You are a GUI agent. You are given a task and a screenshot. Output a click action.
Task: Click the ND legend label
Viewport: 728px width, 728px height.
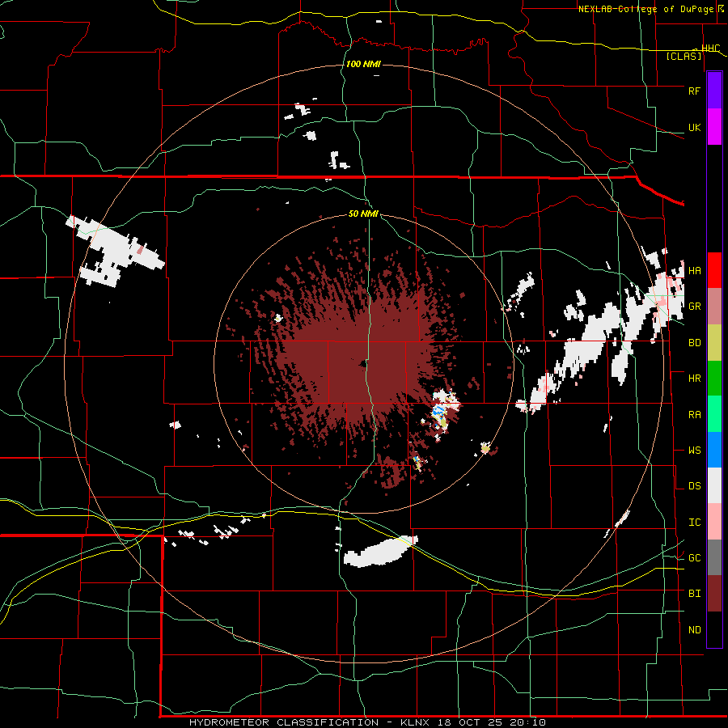click(x=694, y=629)
